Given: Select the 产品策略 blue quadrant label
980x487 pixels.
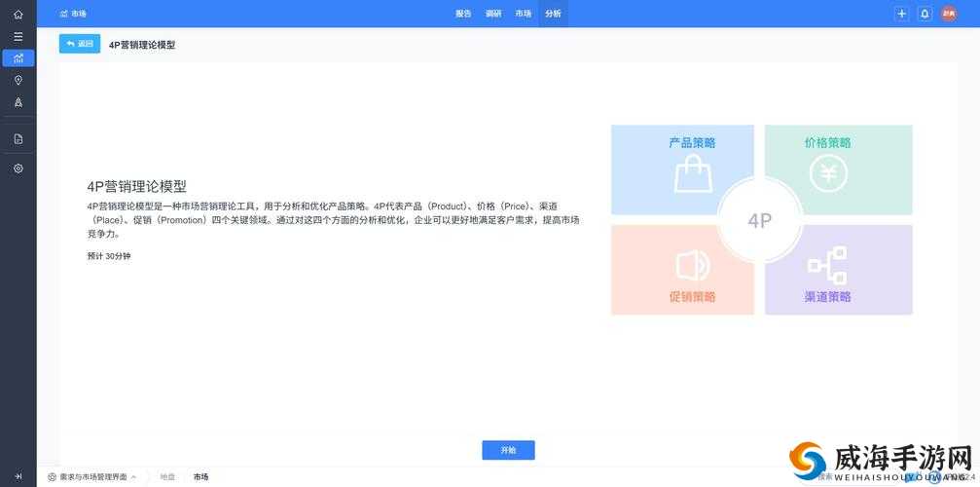Looking at the screenshot, I should coord(693,142).
